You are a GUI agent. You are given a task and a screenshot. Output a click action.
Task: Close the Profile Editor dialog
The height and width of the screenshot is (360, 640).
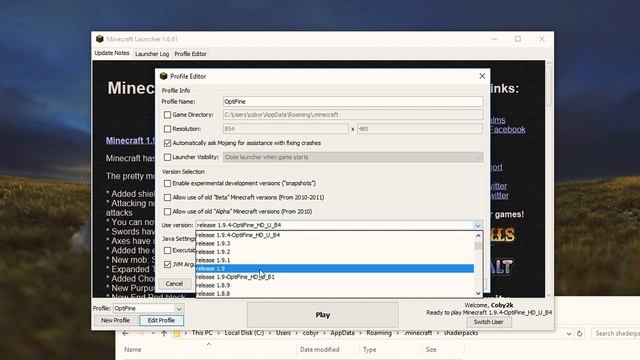482,76
